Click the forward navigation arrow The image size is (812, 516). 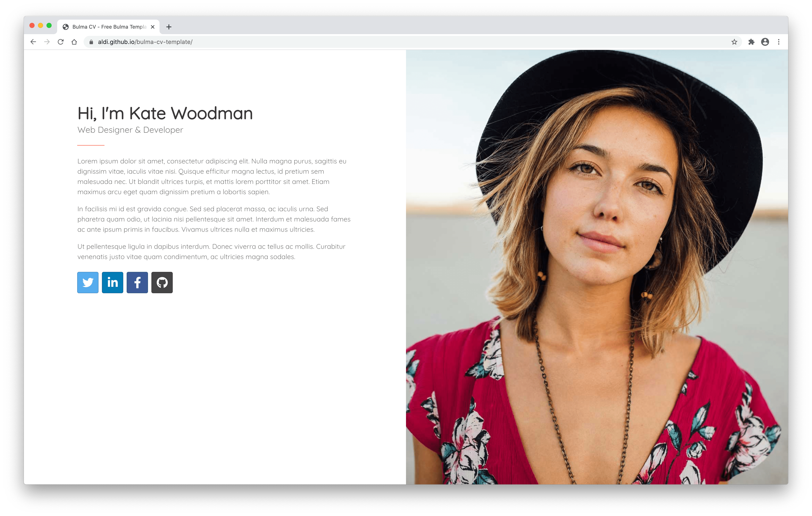[x=47, y=42]
